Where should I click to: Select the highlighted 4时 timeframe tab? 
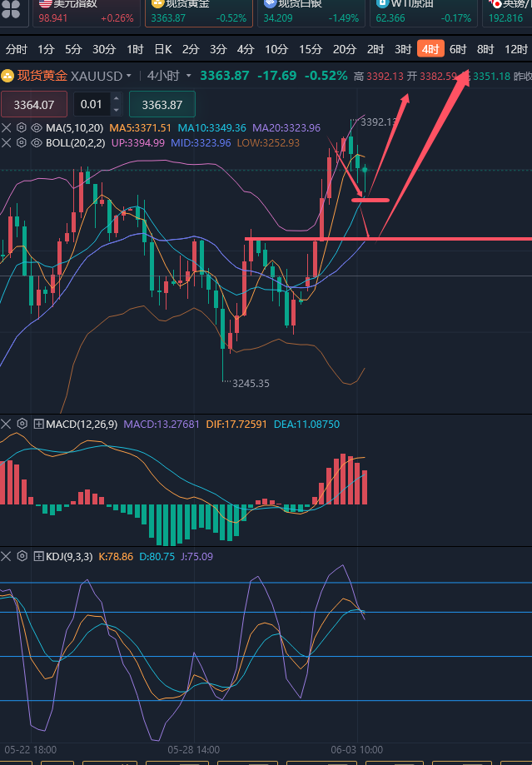pos(430,49)
